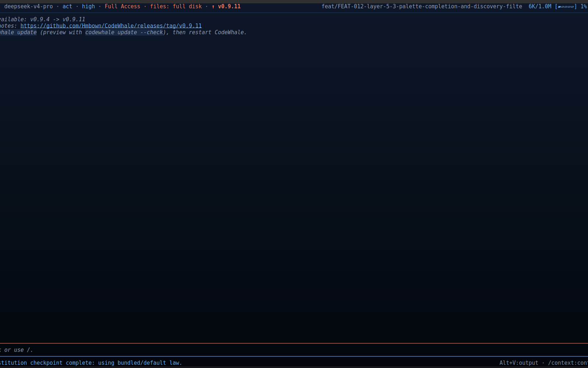The height and width of the screenshot is (368, 588).
Task: Click the deepseek-v4-pro model label
Action: point(29,7)
